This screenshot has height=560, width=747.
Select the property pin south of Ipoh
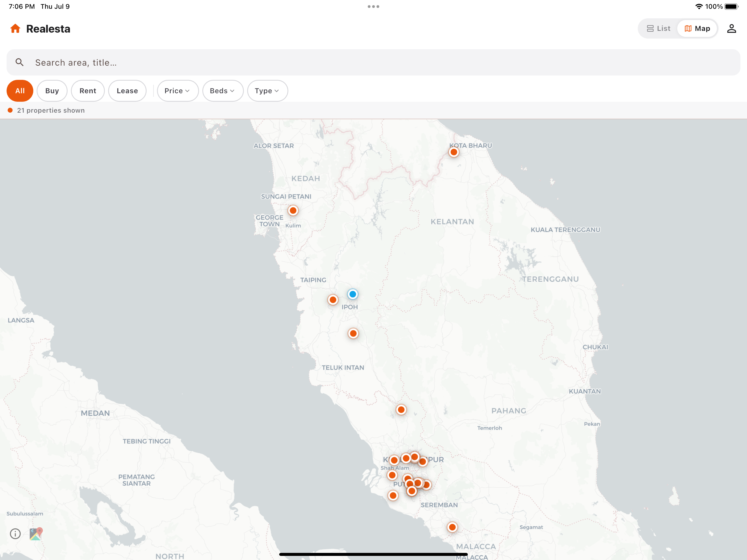353,334
